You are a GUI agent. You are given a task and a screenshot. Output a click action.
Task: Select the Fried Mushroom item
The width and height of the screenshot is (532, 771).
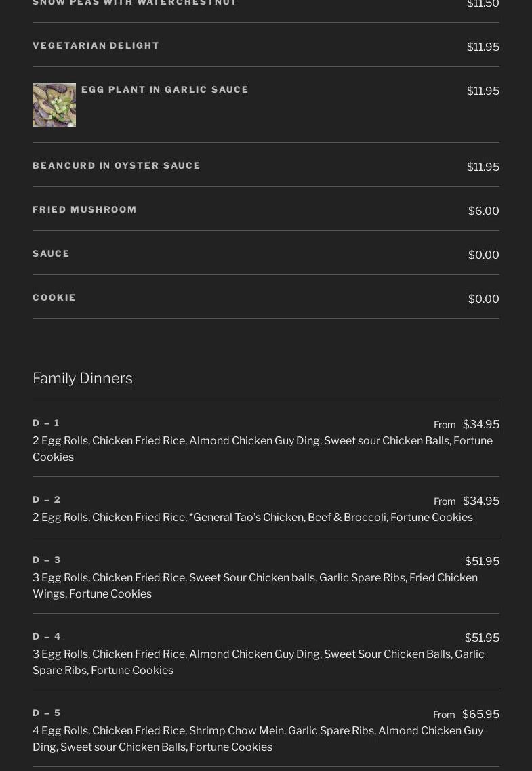(x=85, y=209)
